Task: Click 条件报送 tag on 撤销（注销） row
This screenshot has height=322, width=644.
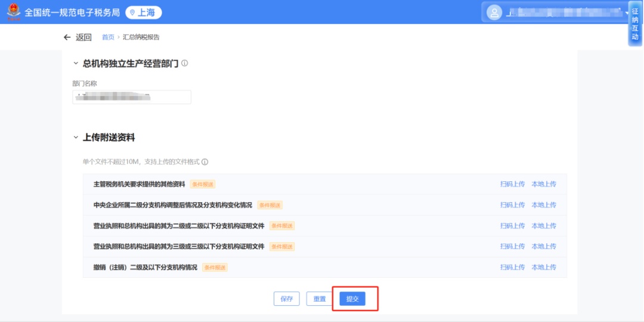Action: [215, 267]
